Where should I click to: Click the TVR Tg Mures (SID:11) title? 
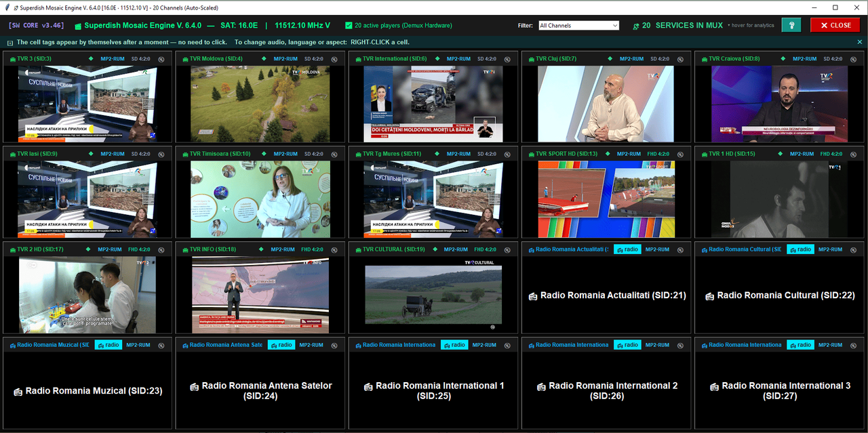pyautogui.click(x=392, y=154)
